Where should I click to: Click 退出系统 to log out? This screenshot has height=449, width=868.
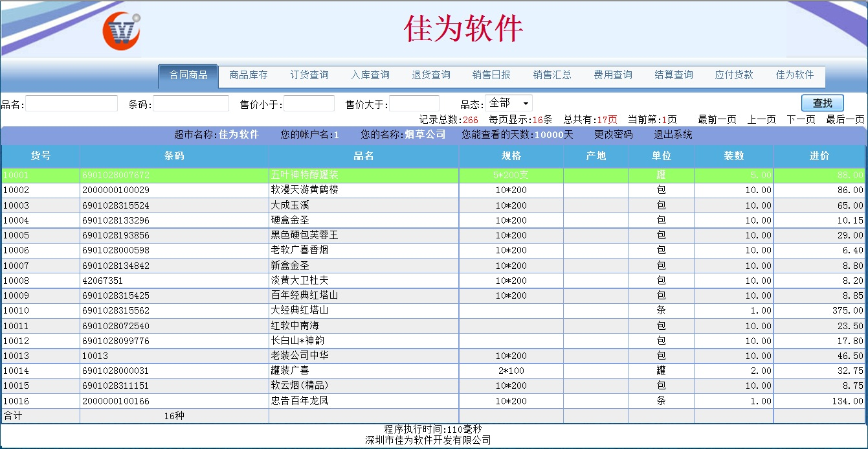point(673,135)
